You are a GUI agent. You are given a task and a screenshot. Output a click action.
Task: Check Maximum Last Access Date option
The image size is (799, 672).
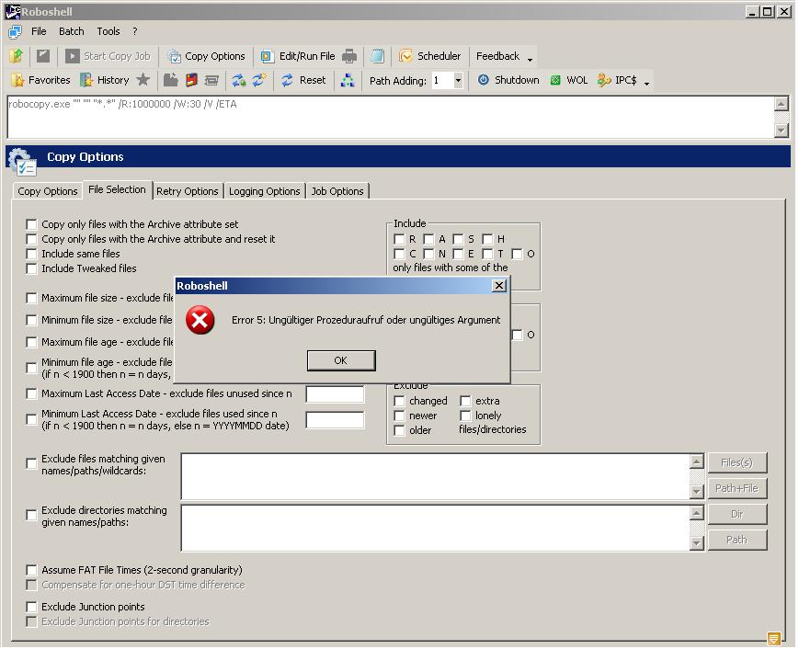tap(31, 393)
